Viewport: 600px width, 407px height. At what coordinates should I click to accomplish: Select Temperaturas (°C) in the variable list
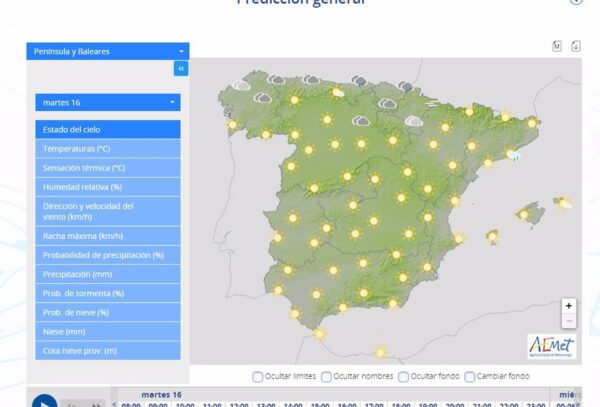[107, 149]
